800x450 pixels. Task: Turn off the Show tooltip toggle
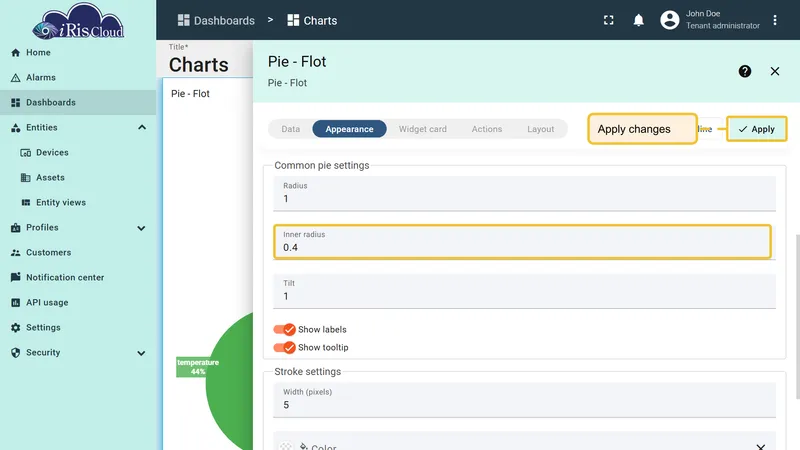[284, 347]
